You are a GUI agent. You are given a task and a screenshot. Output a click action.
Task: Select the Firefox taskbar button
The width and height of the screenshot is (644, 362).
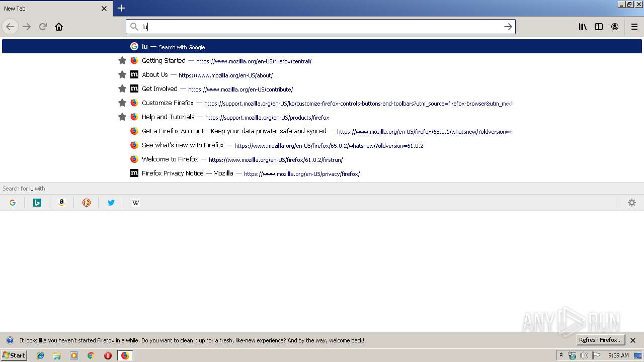(125, 355)
